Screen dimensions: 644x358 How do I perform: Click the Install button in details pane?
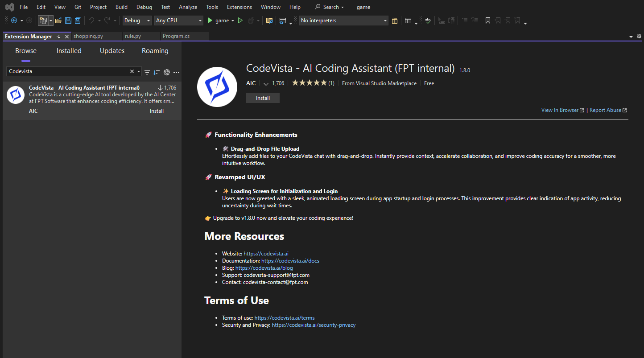263,98
